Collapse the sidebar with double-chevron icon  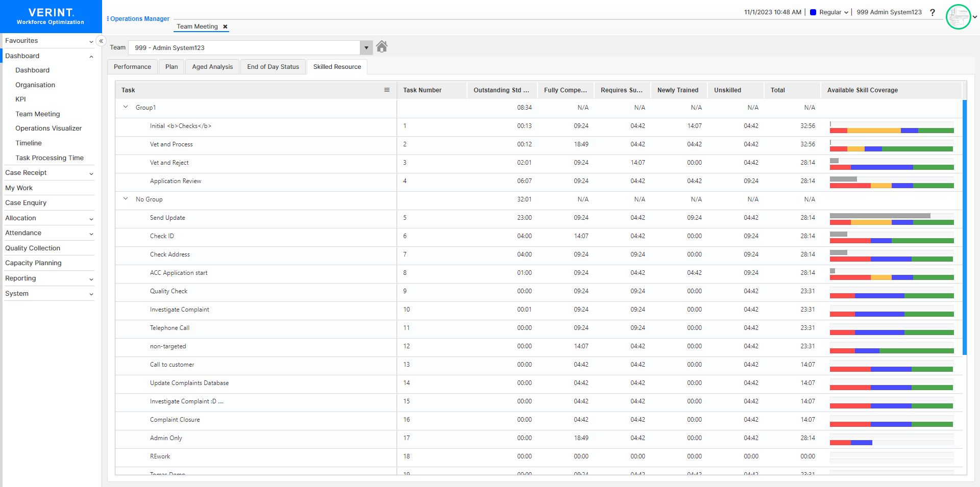pyautogui.click(x=101, y=41)
